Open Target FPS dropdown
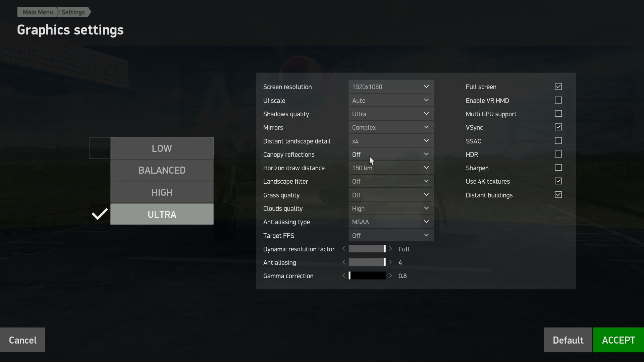644x362 pixels. pyautogui.click(x=391, y=235)
